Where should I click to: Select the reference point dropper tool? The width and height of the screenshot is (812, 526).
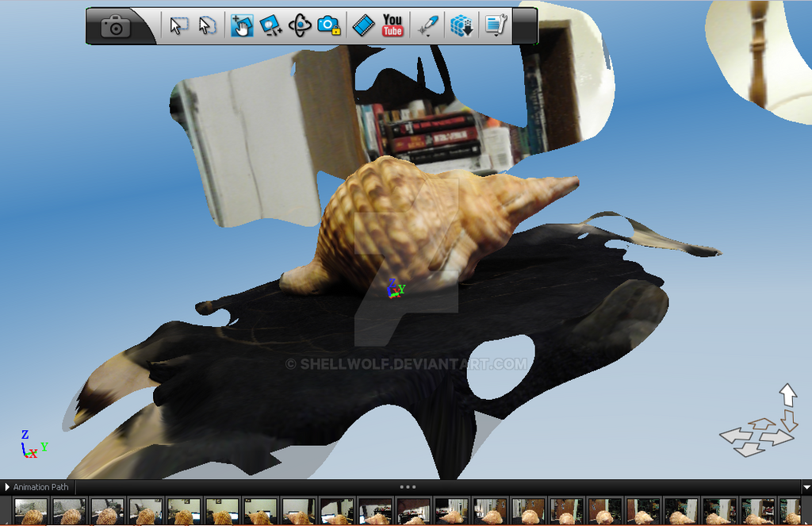[429, 24]
